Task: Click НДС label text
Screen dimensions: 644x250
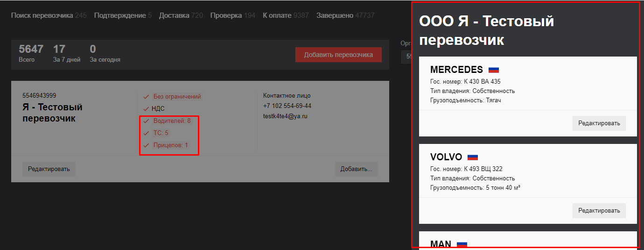Action: point(158,109)
